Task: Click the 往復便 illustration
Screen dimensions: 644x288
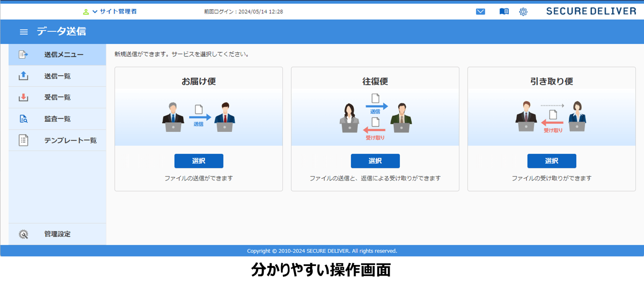Action: (375, 117)
